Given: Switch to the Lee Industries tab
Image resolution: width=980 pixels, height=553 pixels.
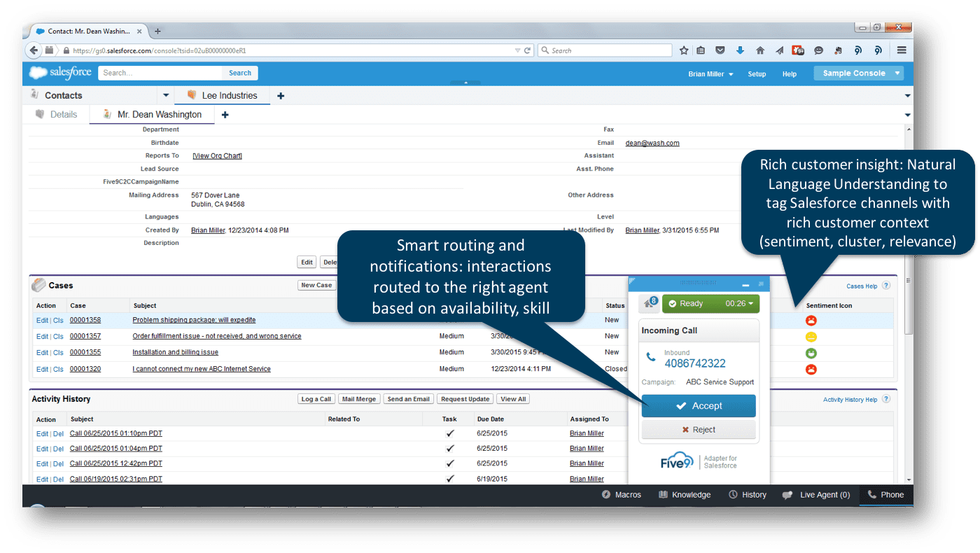Looking at the screenshot, I should click(229, 95).
